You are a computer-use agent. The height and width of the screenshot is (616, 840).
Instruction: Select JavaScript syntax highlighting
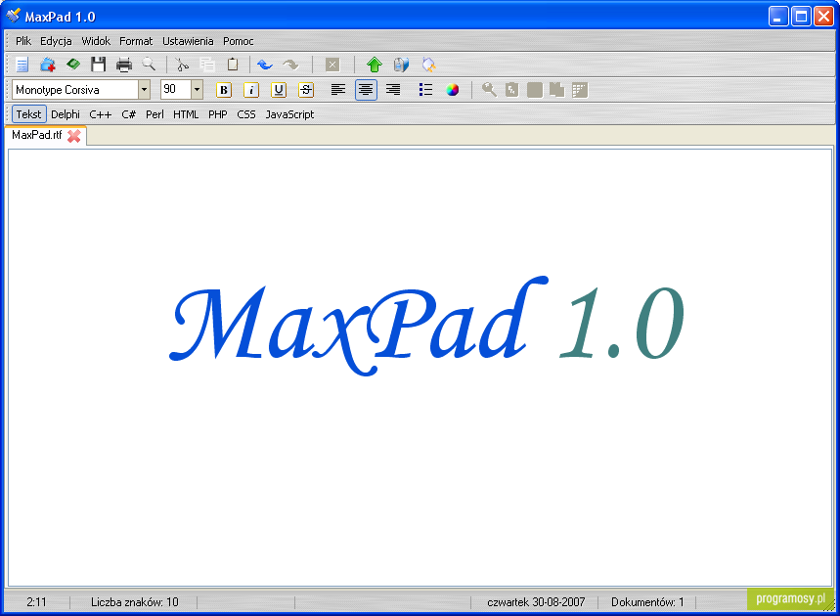pyautogui.click(x=289, y=114)
